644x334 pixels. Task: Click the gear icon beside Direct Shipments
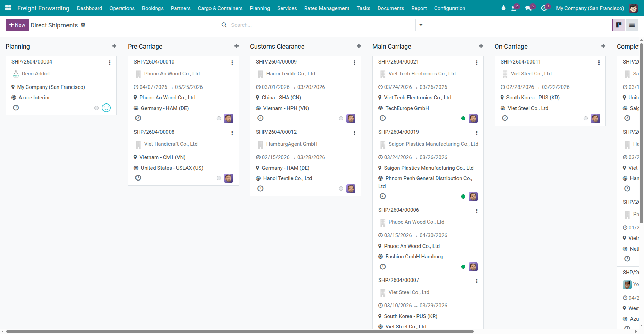(x=83, y=25)
